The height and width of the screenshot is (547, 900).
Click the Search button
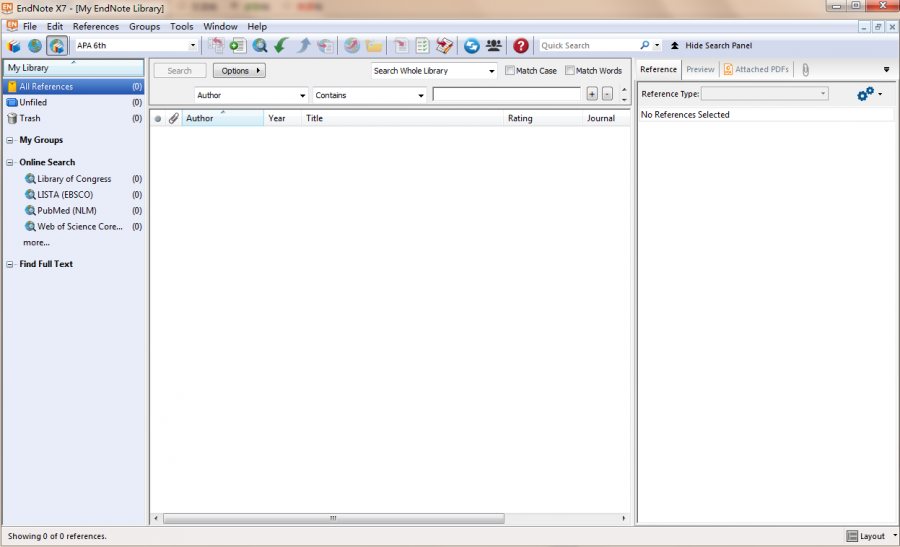[180, 71]
